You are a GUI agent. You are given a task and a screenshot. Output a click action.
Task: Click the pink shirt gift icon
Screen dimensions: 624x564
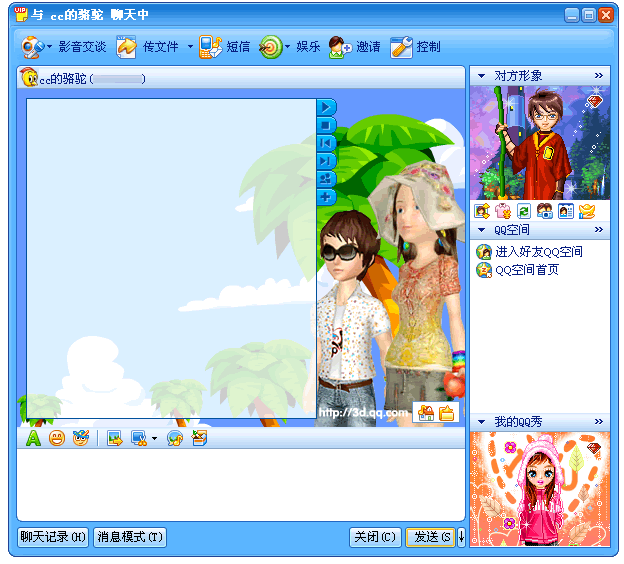(x=503, y=211)
